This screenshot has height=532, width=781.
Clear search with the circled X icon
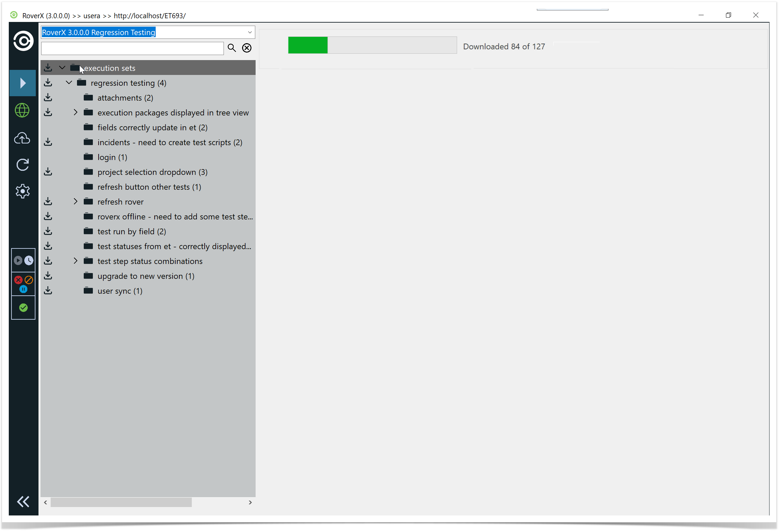pyautogui.click(x=247, y=48)
